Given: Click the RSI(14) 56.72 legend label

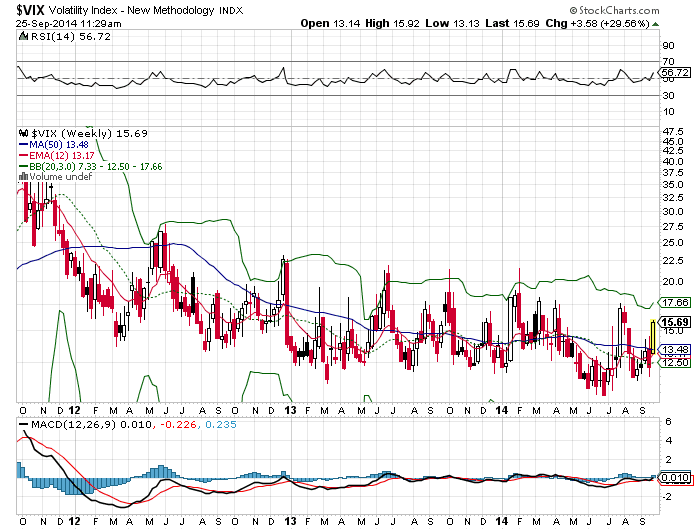Looking at the screenshot, I should tap(71, 36).
